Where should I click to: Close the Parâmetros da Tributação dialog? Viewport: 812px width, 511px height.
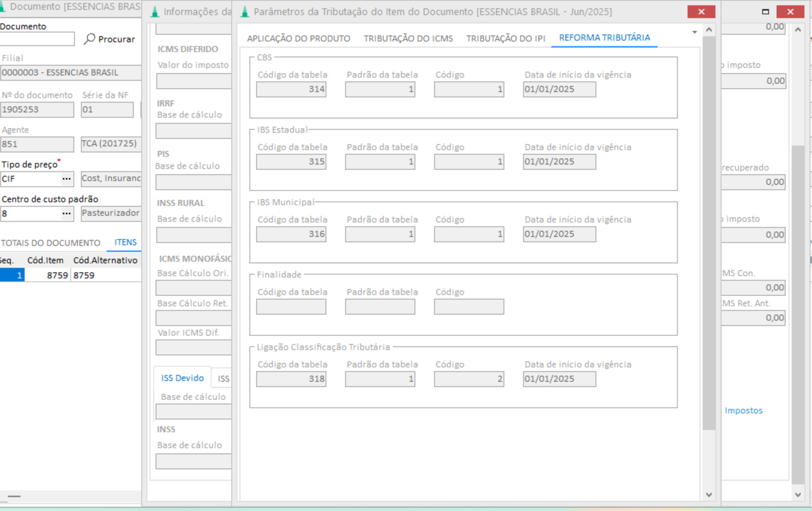click(701, 12)
